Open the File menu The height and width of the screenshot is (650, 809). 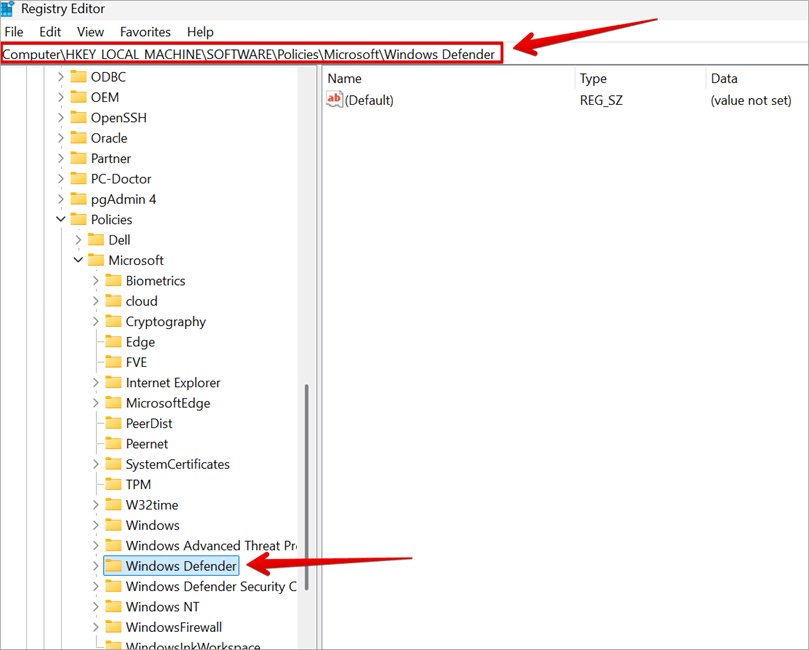14,31
